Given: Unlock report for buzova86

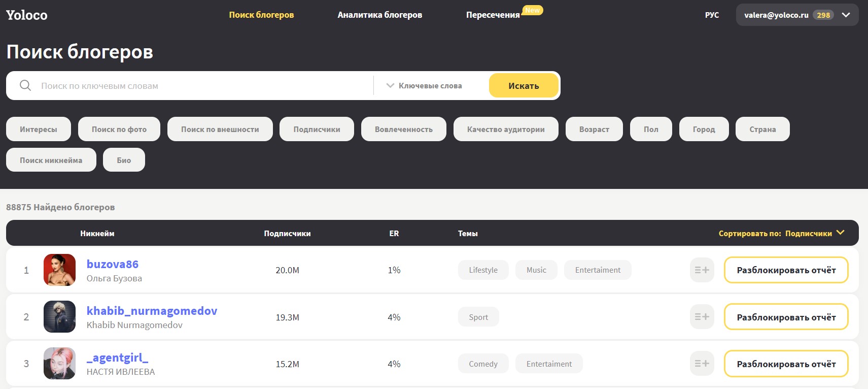Looking at the screenshot, I should [x=786, y=270].
